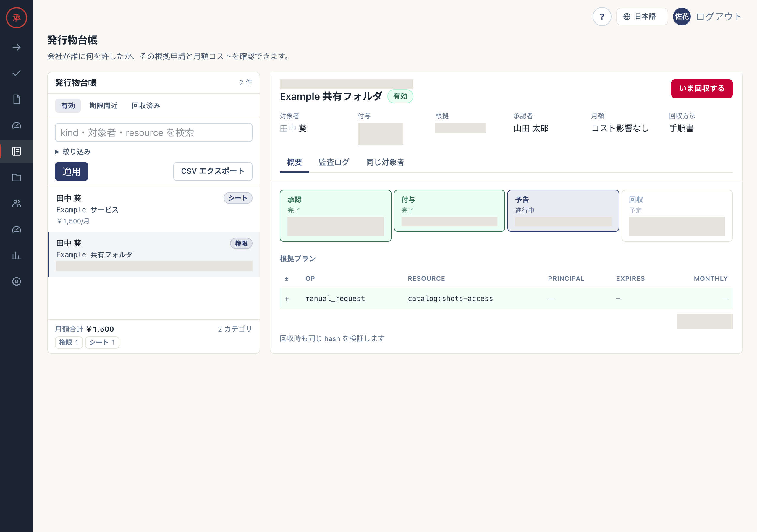
Task: Open the bar chart icon in sidebar
Action: (17, 255)
